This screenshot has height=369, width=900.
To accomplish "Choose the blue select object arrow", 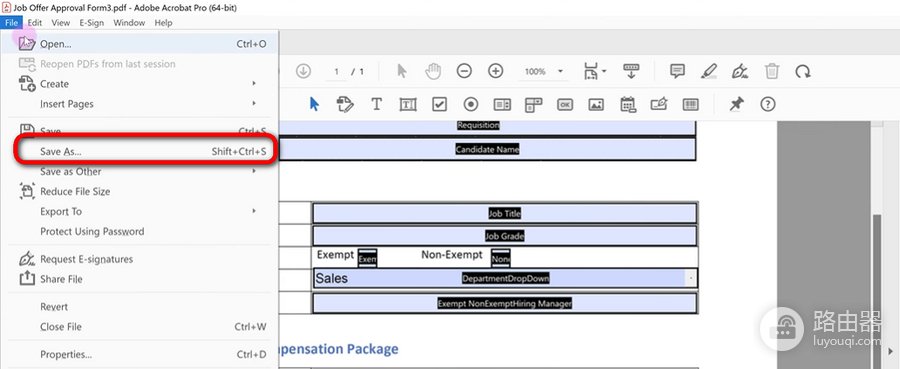I will click(x=314, y=104).
